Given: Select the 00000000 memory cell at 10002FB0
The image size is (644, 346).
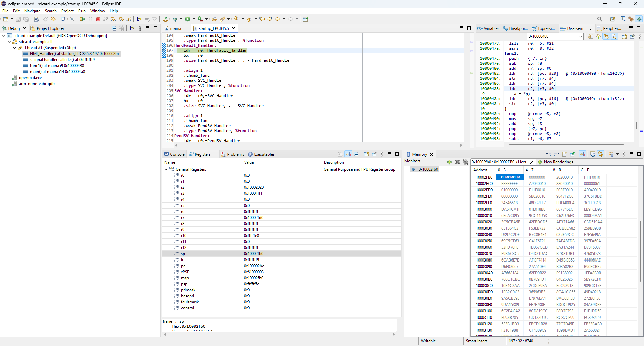Looking at the screenshot, I should pos(510,177).
